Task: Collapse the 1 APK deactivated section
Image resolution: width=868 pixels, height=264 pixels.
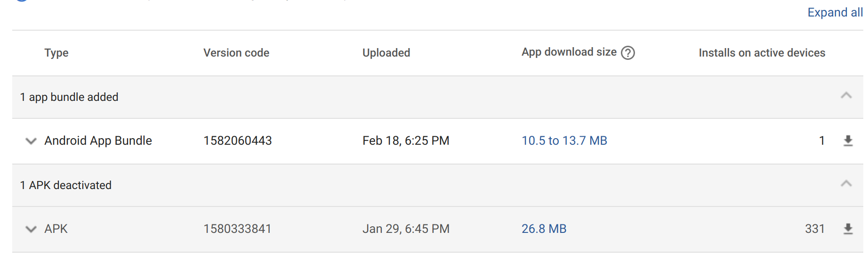Action: [846, 183]
